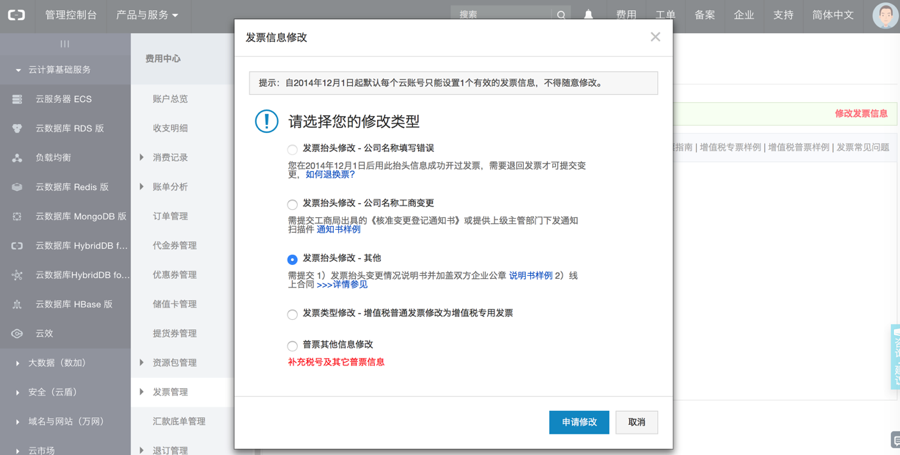
Task: Open the 备案 top menu
Action: pyautogui.click(x=704, y=15)
